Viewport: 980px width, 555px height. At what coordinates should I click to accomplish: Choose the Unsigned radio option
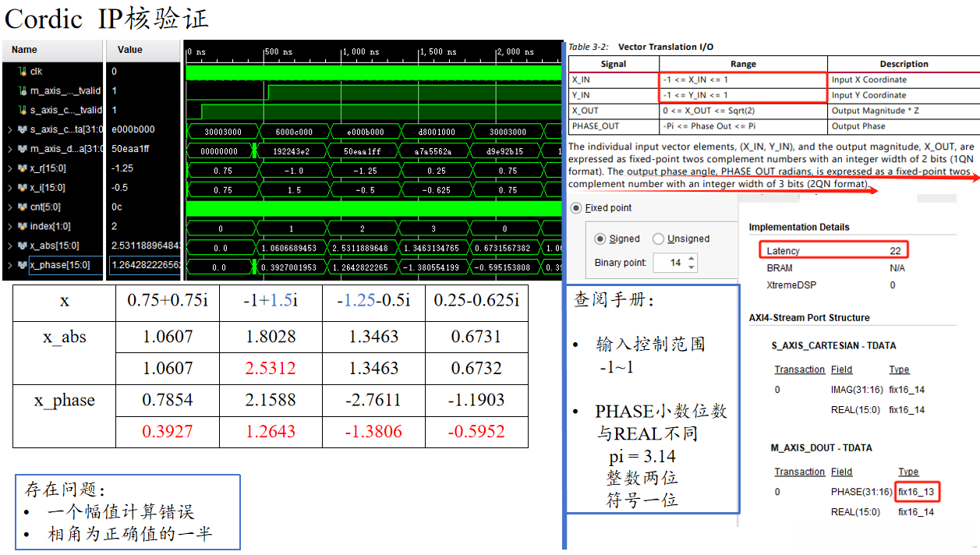click(x=659, y=239)
